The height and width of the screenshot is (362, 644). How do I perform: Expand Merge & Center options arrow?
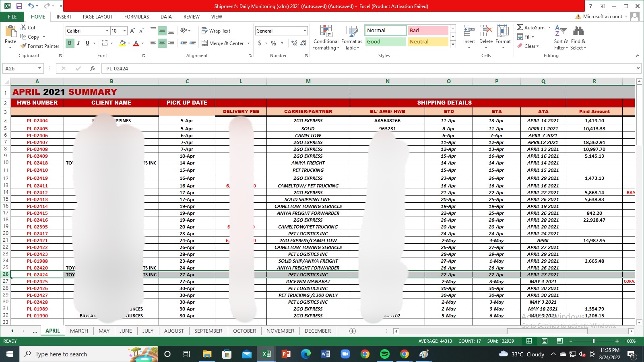(248, 43)
